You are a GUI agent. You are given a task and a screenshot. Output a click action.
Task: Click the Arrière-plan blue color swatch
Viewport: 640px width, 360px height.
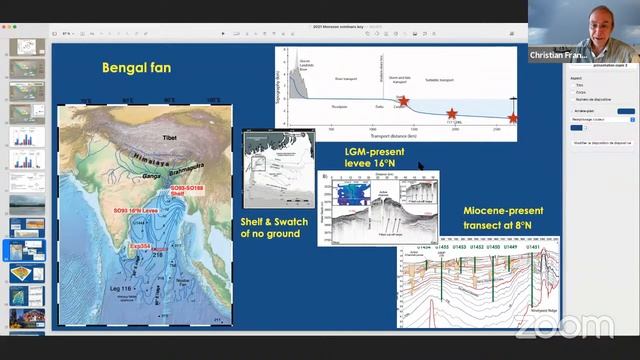(x=626, y=111)
